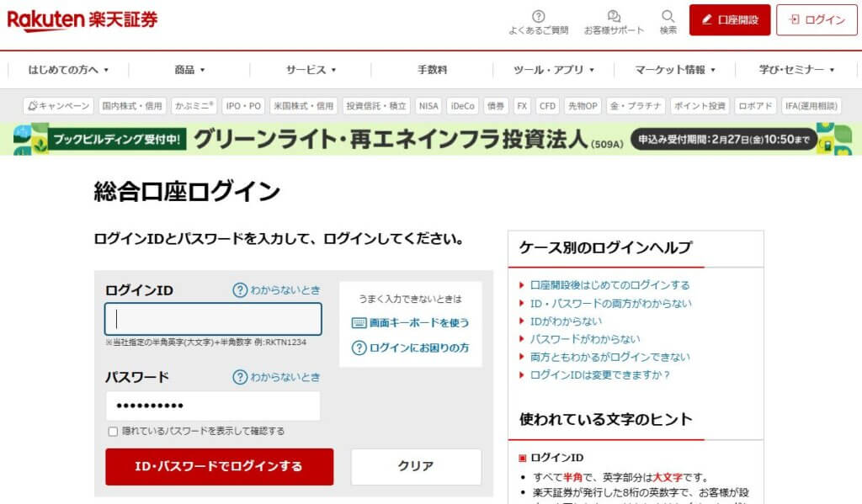The height and width of the screenshot is (504, 862).
Task: Open customer support chat icon
Action: 614,16
